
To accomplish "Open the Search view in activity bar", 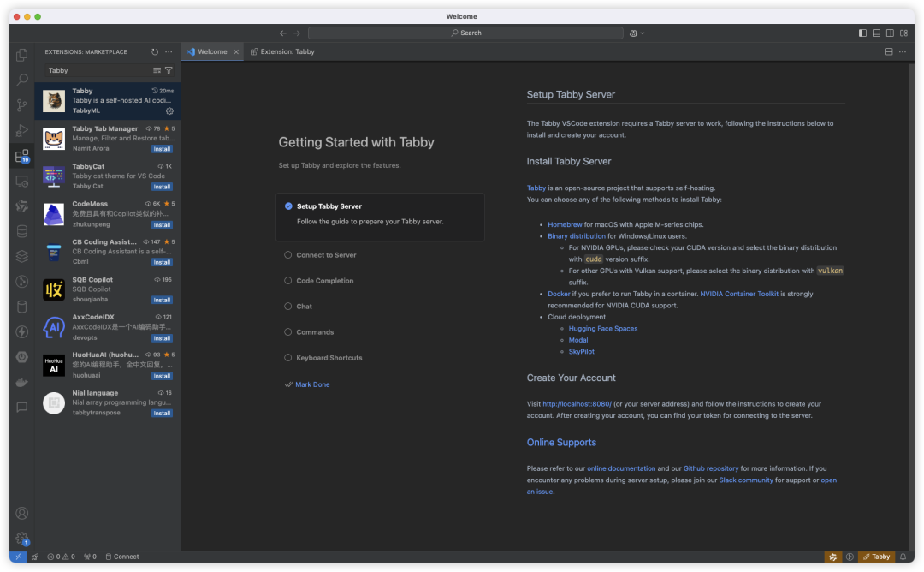I will (x=22, y=80).
